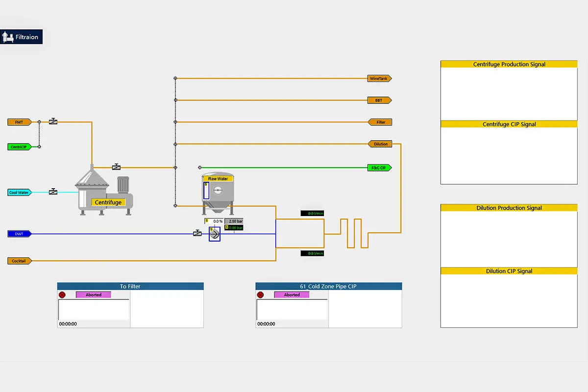Click the 2.00 bar pressure setpoint

tap(234, 221)
